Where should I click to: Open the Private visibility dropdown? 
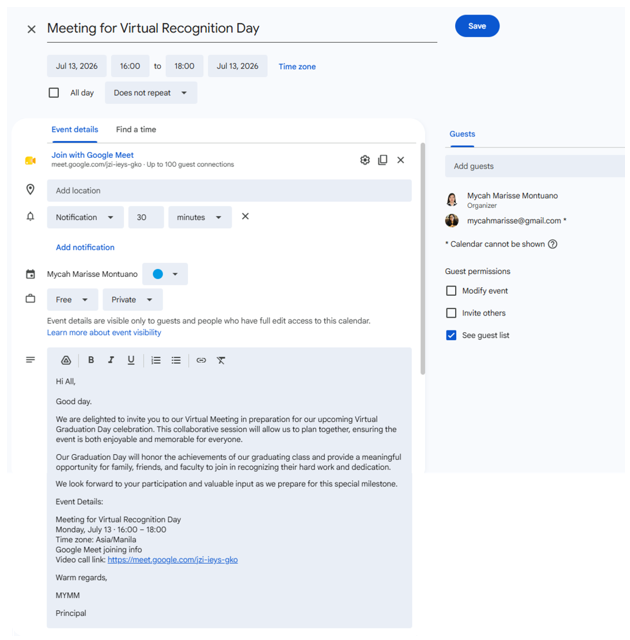132,300
